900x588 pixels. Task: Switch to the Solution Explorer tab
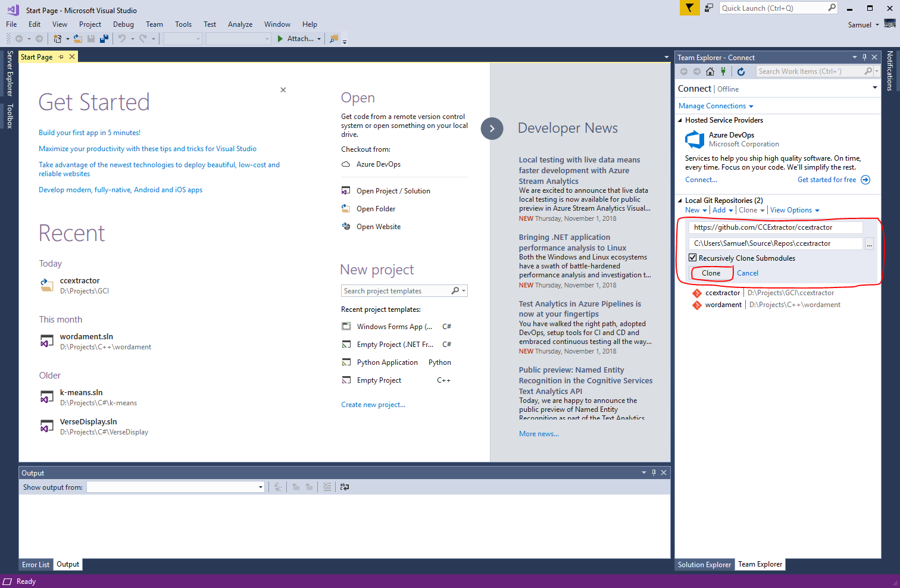click(x=704, y=565)
